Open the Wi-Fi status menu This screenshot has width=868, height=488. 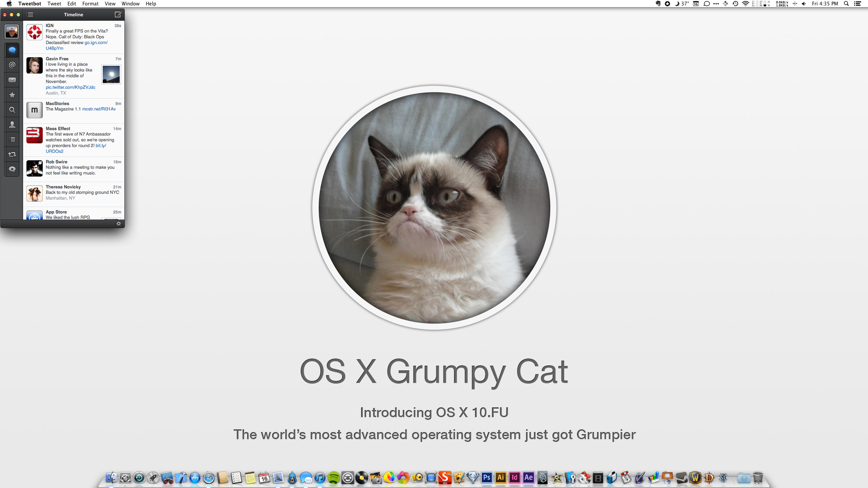pos(745,4)
